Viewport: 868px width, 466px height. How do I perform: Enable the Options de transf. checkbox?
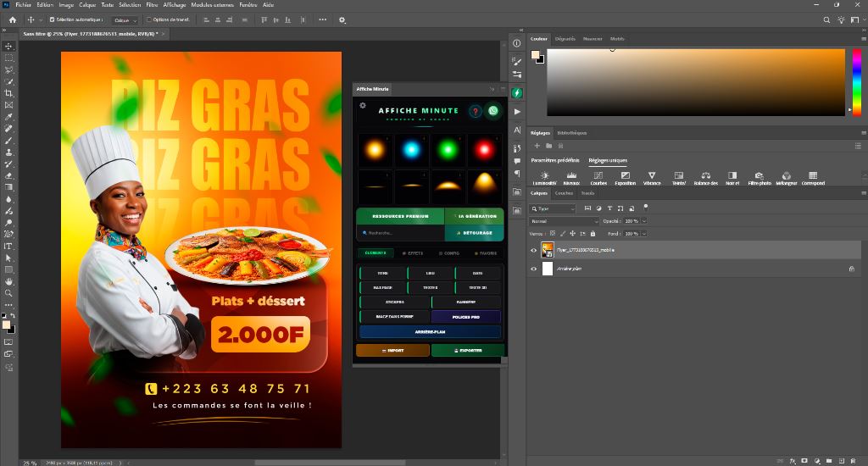(149, 19)
